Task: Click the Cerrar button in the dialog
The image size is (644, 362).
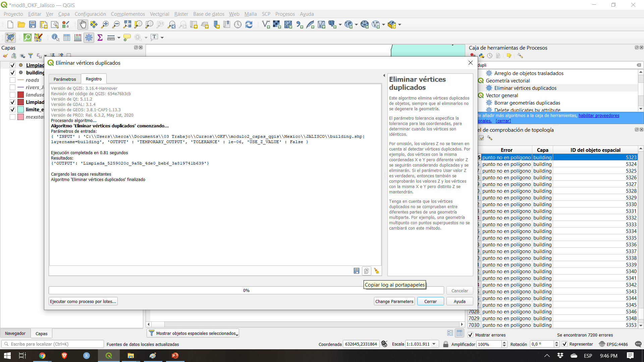Action: point(430,301)
